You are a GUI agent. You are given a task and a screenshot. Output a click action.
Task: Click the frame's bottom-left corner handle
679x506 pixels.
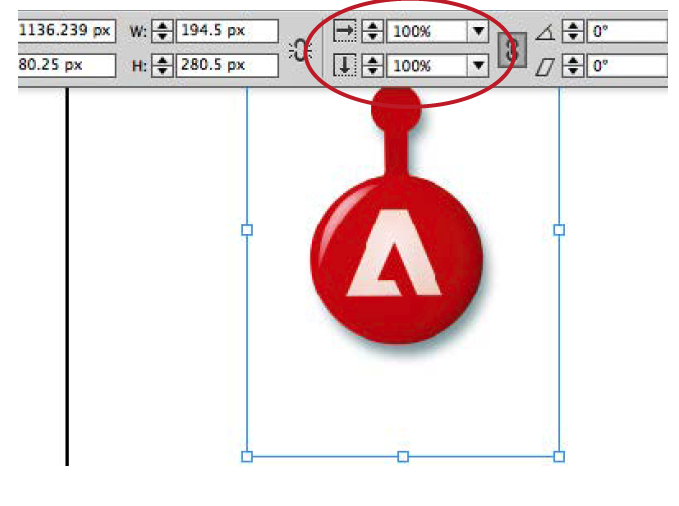point(247,457)
